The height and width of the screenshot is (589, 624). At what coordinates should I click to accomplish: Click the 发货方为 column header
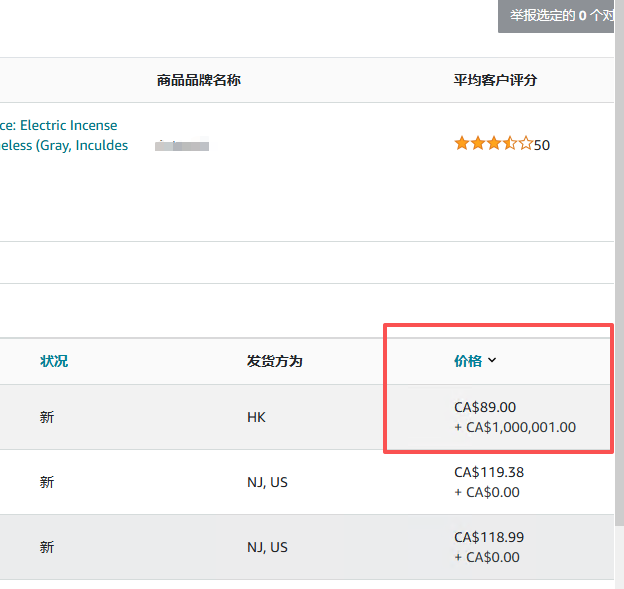click(x=275, y=361)
